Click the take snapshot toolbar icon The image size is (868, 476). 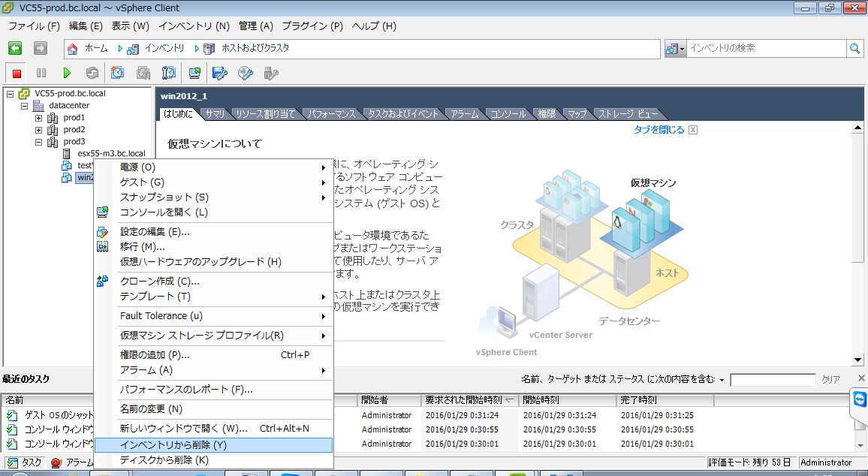click(x=117, y=73)
